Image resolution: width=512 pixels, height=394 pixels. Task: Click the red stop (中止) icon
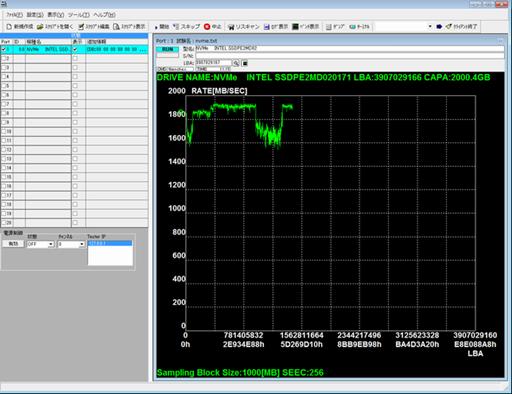click(207, 26)
